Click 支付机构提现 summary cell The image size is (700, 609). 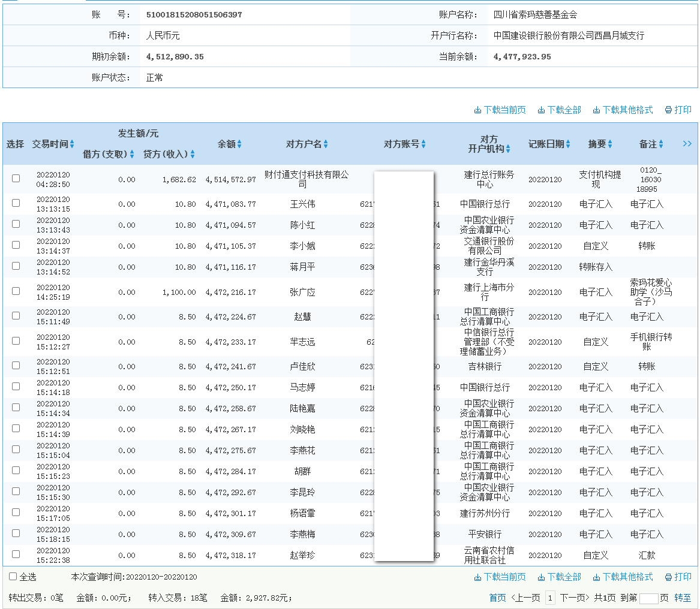coord(600,179)
